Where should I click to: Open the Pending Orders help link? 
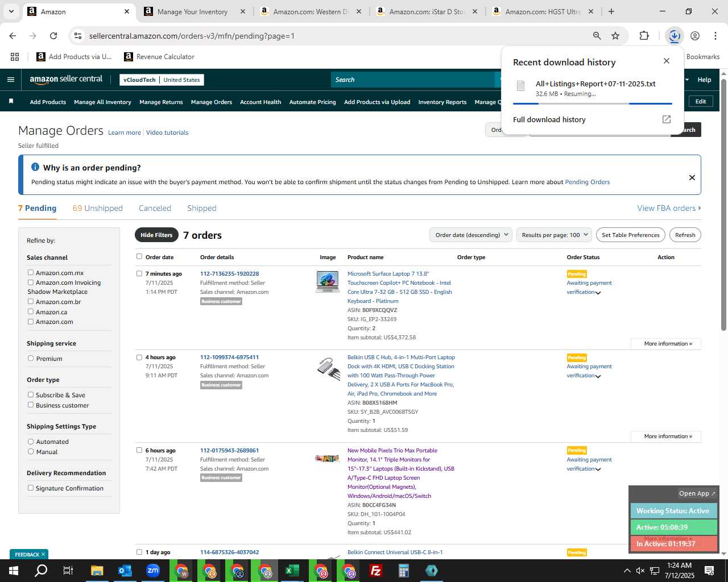[x=587, y=182]
